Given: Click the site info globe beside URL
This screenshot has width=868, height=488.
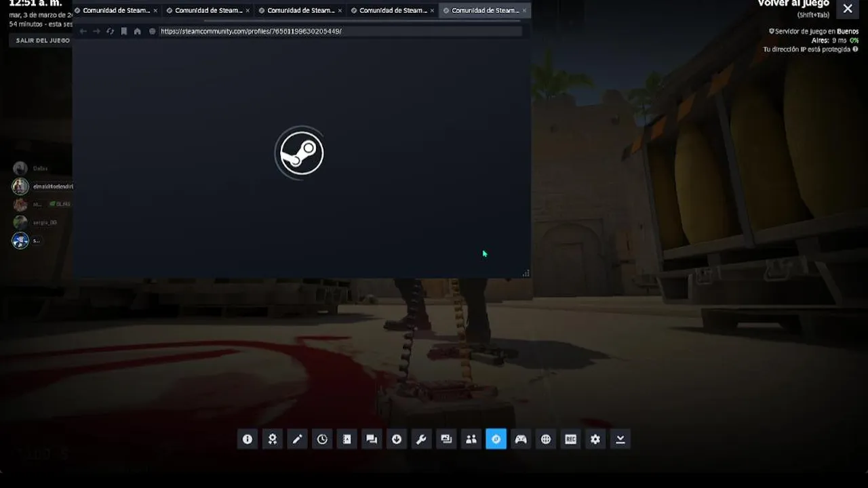Looking at the screenshot, I should (152, 31).
